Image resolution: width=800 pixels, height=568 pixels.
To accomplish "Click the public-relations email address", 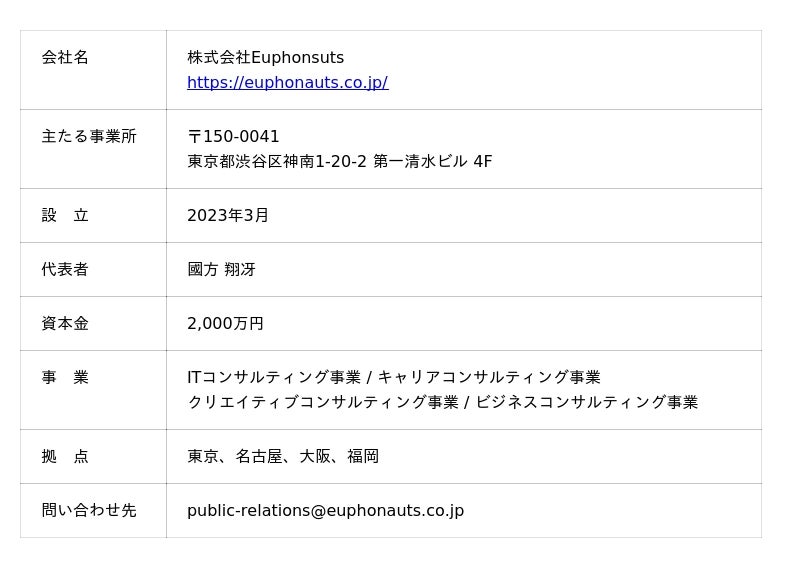I will pos(325,511).
